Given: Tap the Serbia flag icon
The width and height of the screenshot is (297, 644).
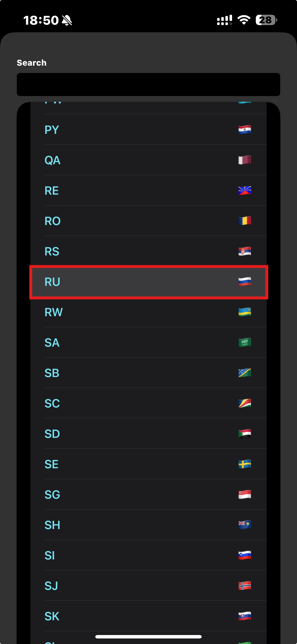Looking at the screenshot, I should [245, 251].
